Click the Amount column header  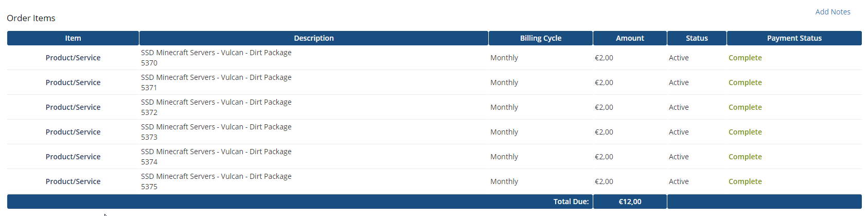tap(630, 38)
